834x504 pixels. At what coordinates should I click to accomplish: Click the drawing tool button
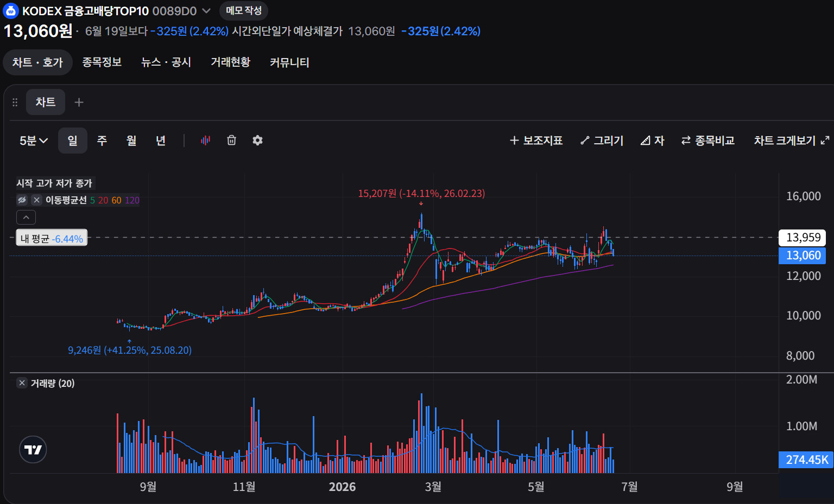602,141
